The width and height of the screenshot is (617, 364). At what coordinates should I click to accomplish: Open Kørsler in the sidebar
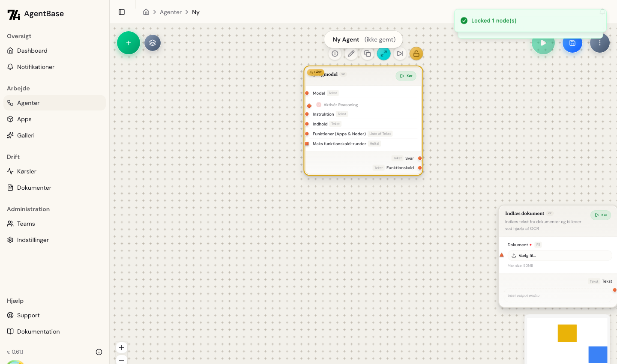27,171
